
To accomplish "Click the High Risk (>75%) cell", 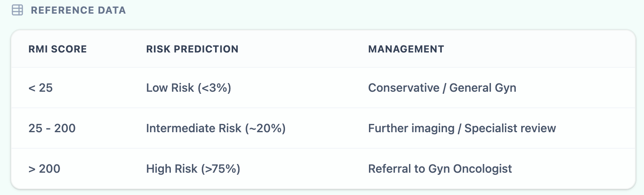I will (x=193, y=169).
